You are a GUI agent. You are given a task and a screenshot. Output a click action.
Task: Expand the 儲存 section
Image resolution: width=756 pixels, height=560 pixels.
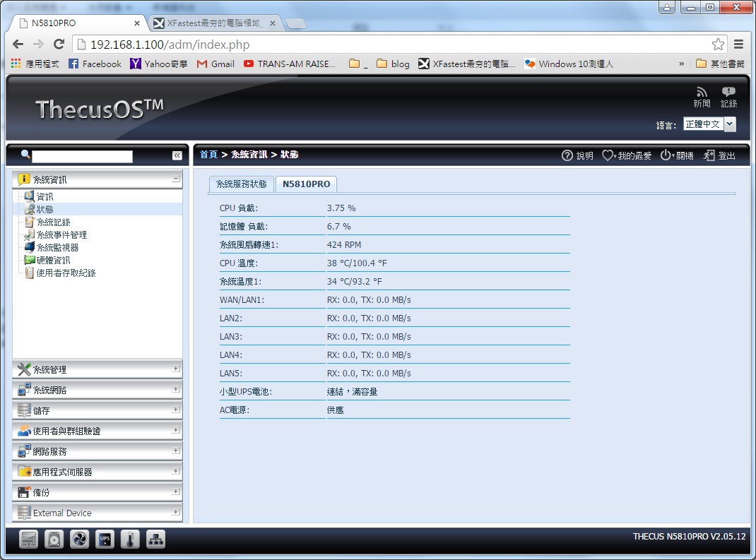click(x=176, y=410)
